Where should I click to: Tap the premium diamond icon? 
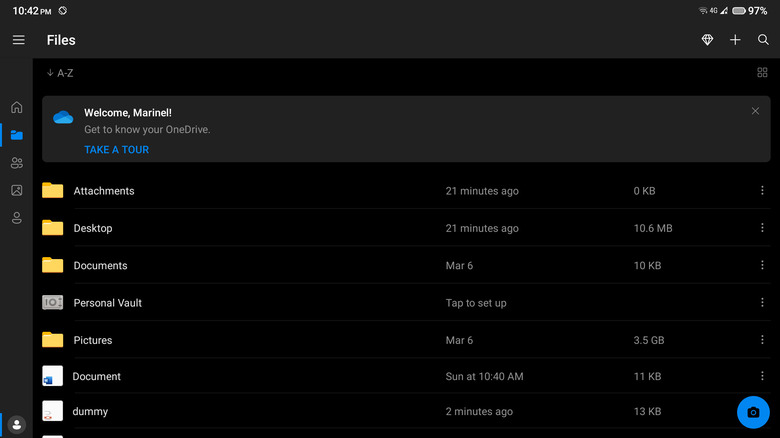[x=707, y=40]
